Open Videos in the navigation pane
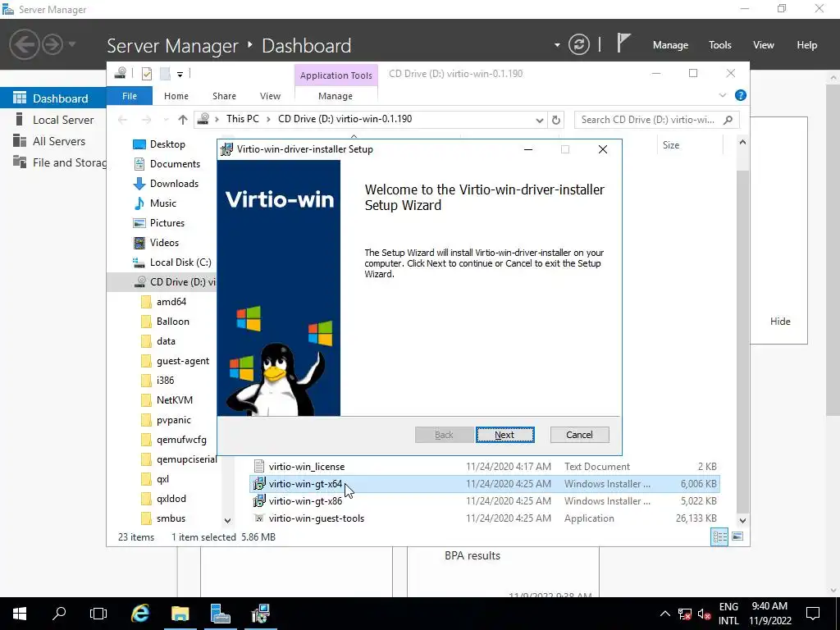 [164, 243]
